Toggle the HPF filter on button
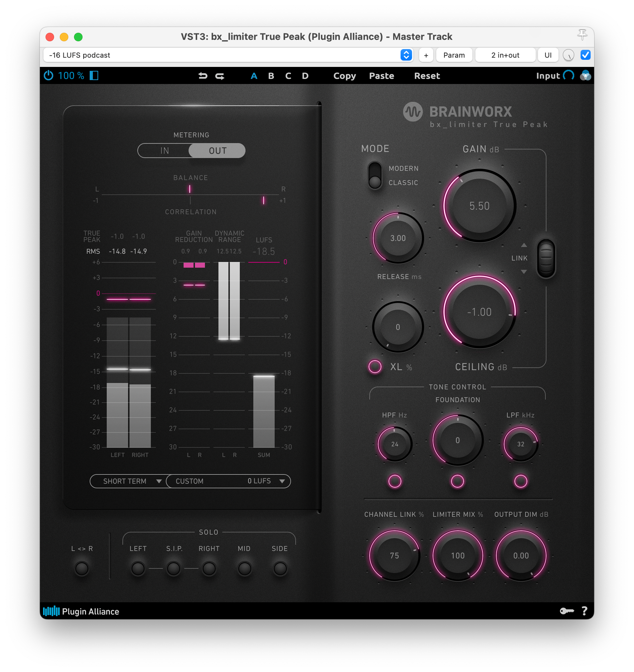Screen dimensions: 634x672 pos(395,481)
